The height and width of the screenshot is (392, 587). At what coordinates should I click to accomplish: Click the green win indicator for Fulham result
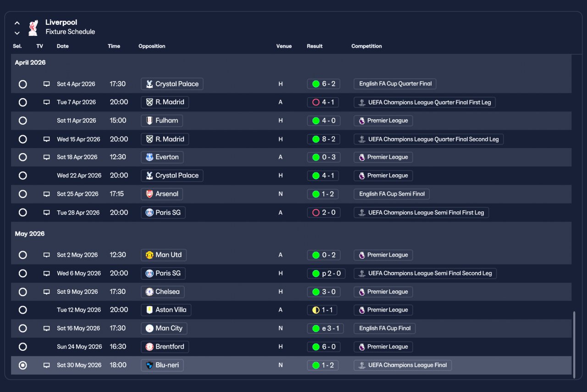tap(316, 121)
